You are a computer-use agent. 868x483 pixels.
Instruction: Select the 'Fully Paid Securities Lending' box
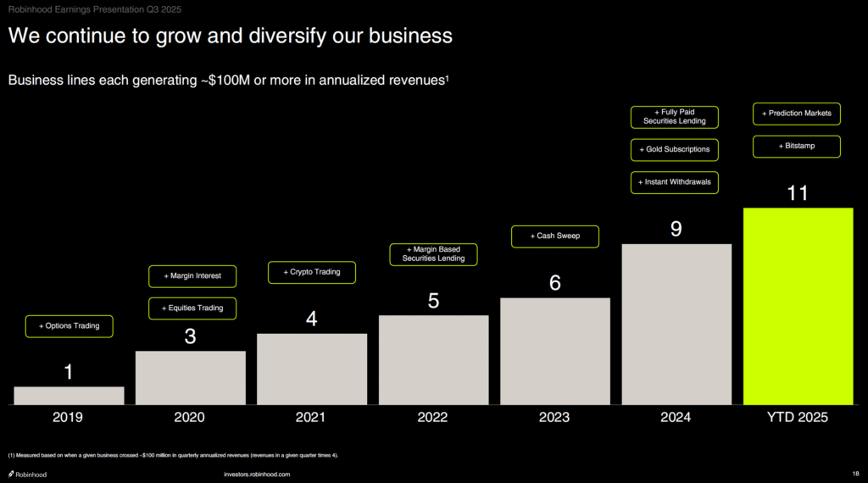pyautogui.click(x=675, y=117)
